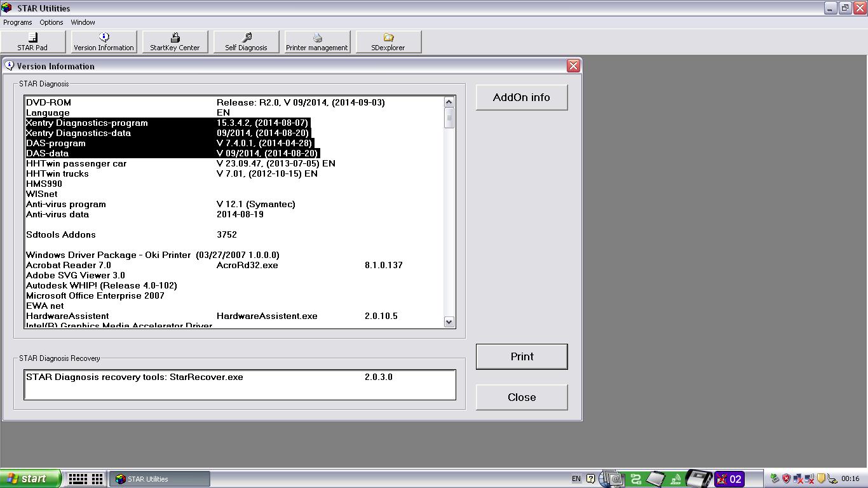
Task: Open SDexplorer
Action: point(388,42)
